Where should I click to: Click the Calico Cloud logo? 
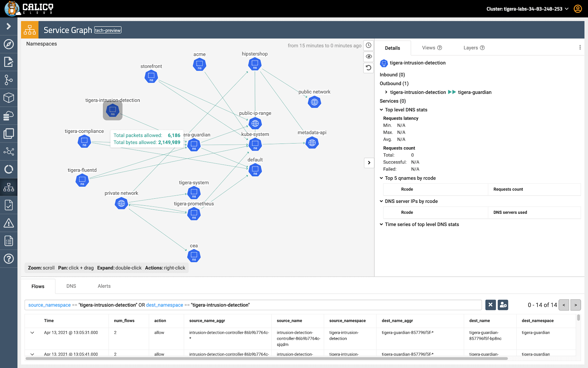pyautogui.click(x=29, y=8)
